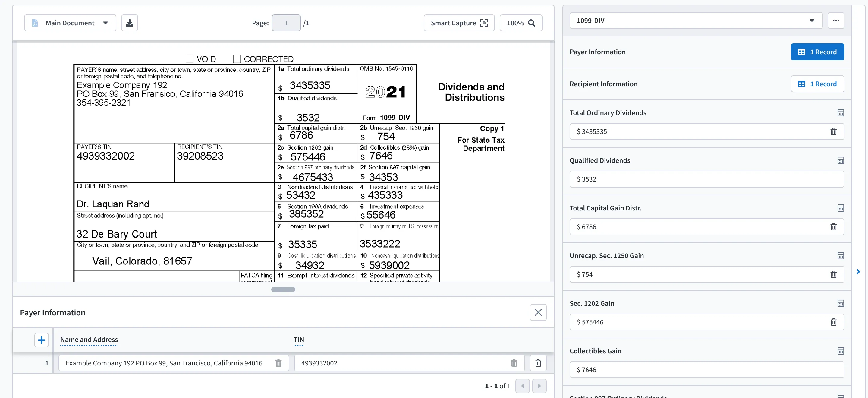The width and height of the screenshot is (868, 398).
Task: Open the Payer Information 1 Record button
Action: 817,52
